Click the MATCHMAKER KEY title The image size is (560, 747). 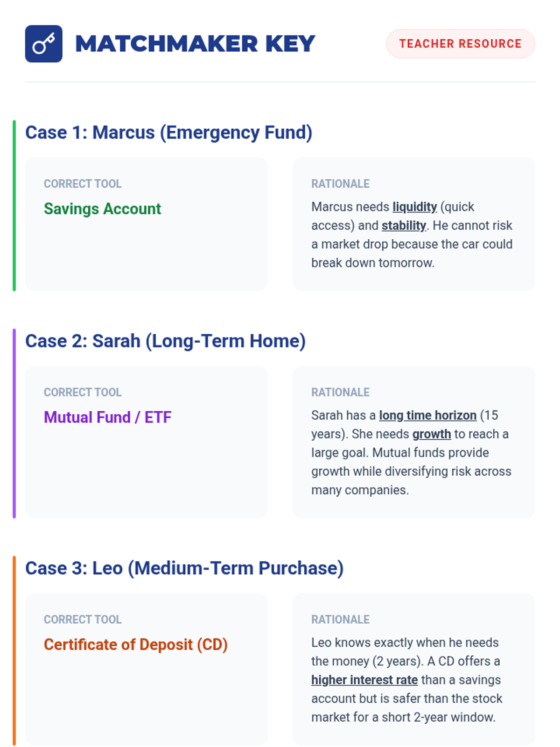tap(195, 44)
